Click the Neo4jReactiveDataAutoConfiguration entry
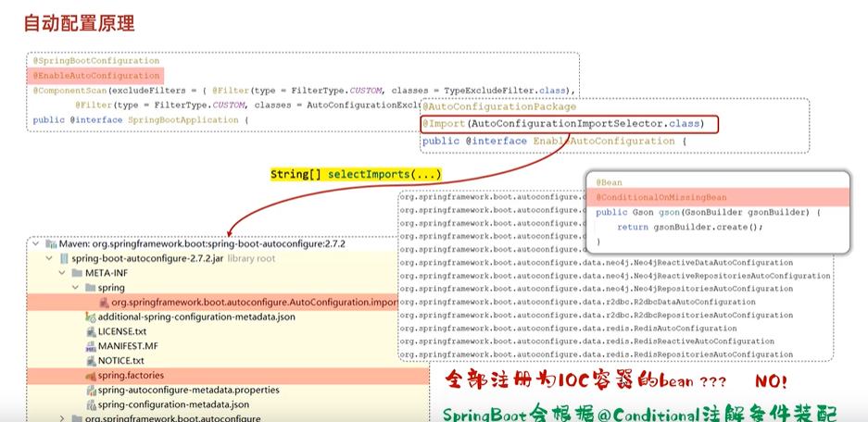Screen dimensions: 868x422 click(597, 263)
